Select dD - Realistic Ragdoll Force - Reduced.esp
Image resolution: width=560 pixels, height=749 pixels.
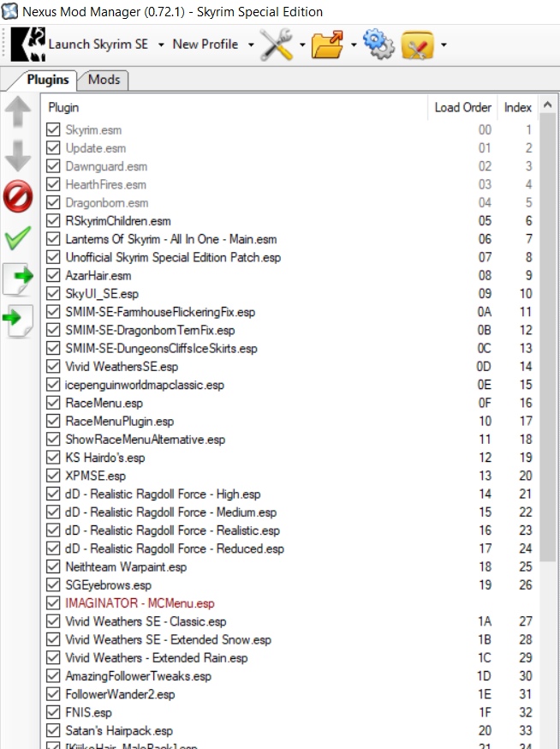289,548
